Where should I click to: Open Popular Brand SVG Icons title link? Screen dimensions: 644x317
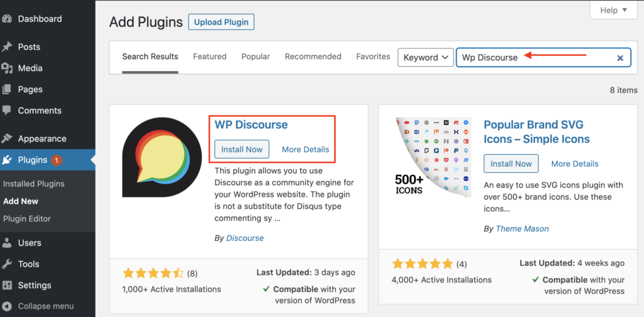coord(537,132)
